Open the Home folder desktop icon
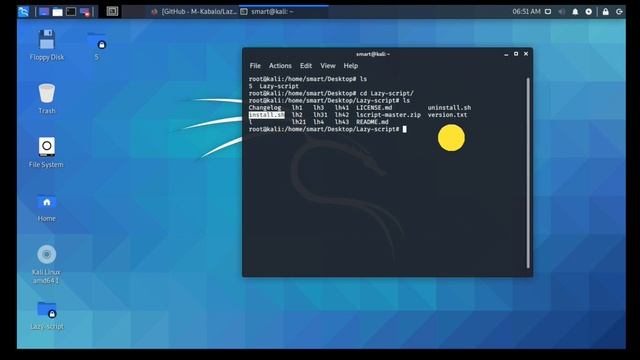The height and width of the screenshot is (360, 640). pyautogui.click(x=47, y=207)
